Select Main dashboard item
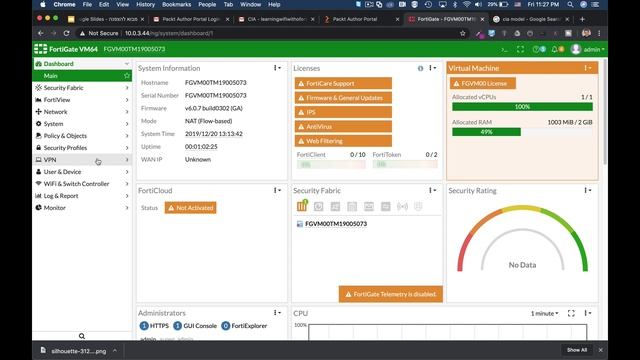Screen dimensions: 640x360 82,76
